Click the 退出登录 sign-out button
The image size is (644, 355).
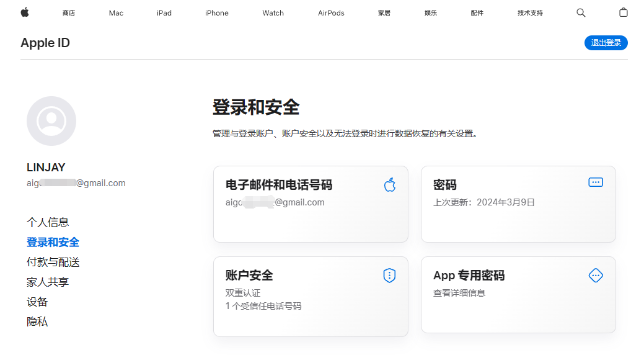pyautogui.click(x=606, y=43)
